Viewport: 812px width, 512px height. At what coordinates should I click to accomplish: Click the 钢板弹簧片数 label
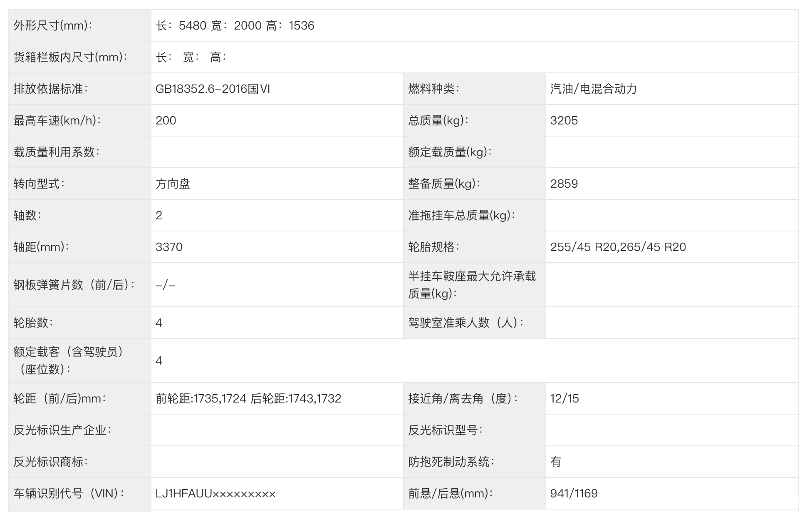click(x=75, y=285)
